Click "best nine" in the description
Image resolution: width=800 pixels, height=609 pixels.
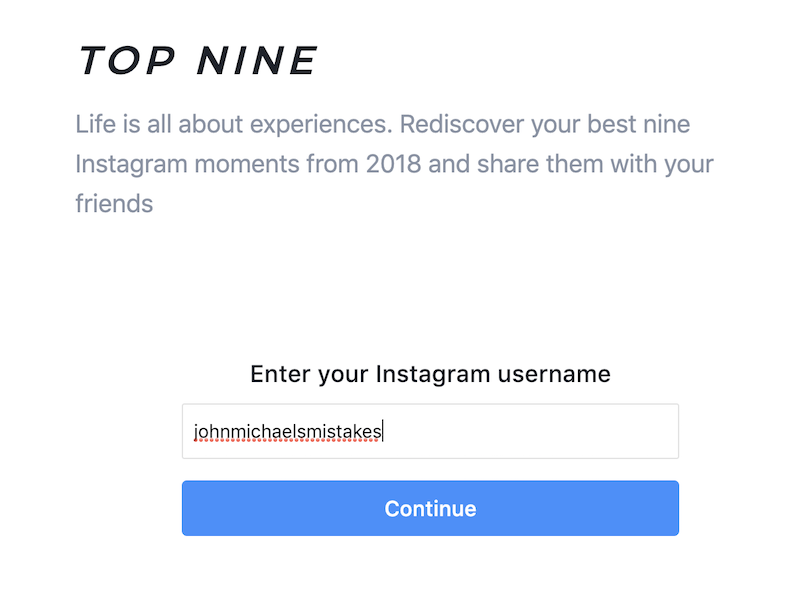(x=639, y=126)
